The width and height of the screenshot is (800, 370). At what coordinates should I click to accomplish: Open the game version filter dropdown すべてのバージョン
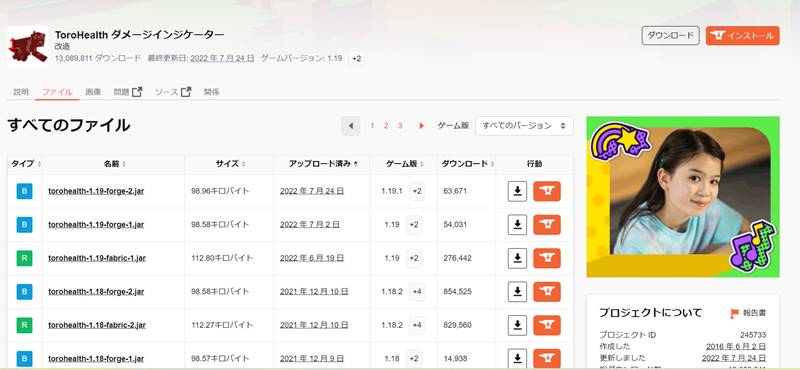click(524, 126)
